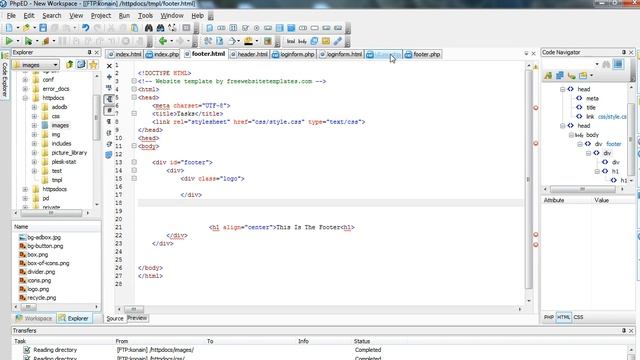This screenshot has height=360, width=640.
Task: Click the blue binoculars Find in Files icon
Action: [x=160, y=28]
